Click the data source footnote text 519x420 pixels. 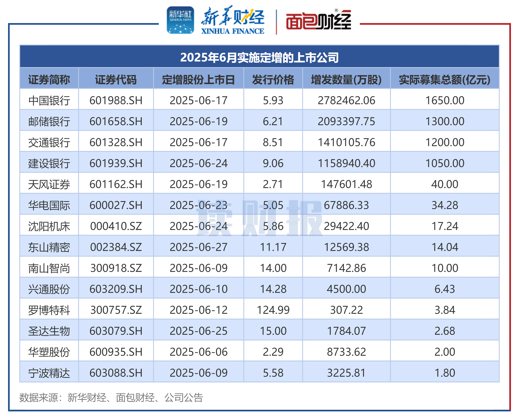point(111,397)
